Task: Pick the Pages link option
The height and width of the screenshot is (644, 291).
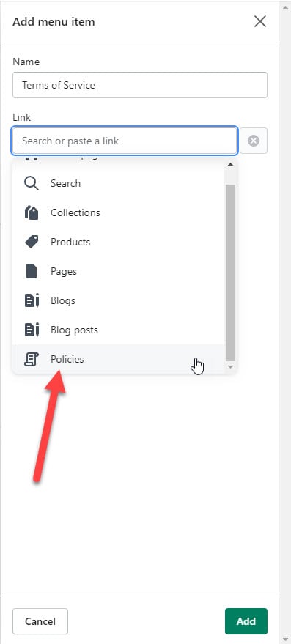Action: pos(119,271)
